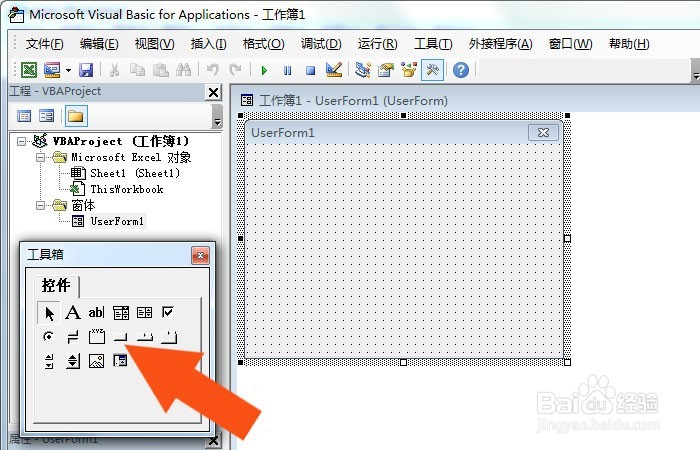Open the 运行(R) menu
The width and height of the screenshot is (700, 450).
point(378,44)
